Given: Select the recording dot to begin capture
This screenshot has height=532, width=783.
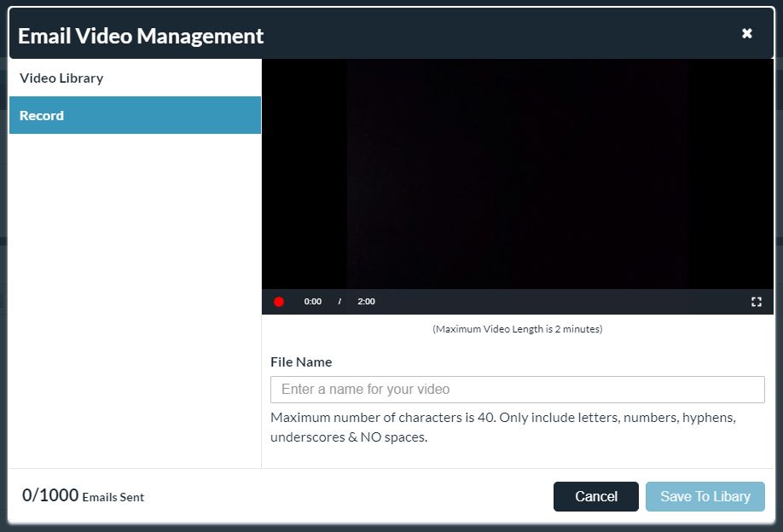Looking at the screenshot, I should tap(279, 301).
